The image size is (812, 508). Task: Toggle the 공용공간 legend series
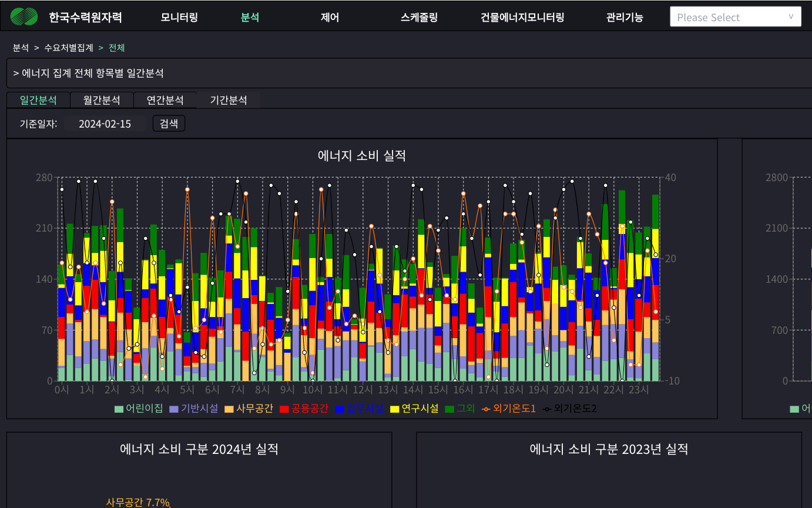click(x=304, y=408)
